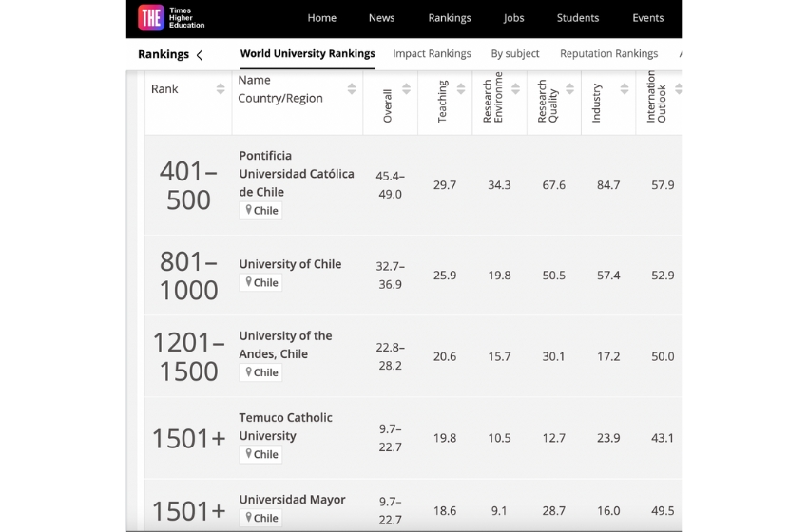Click rank 1201–1500 cell
This screenshot has width=808, height=532.
(188, 357)
